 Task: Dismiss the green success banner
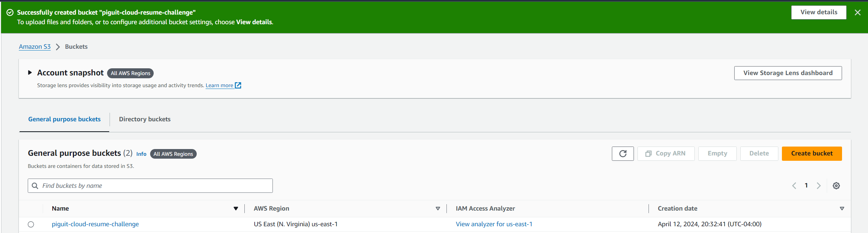point(858,12)
